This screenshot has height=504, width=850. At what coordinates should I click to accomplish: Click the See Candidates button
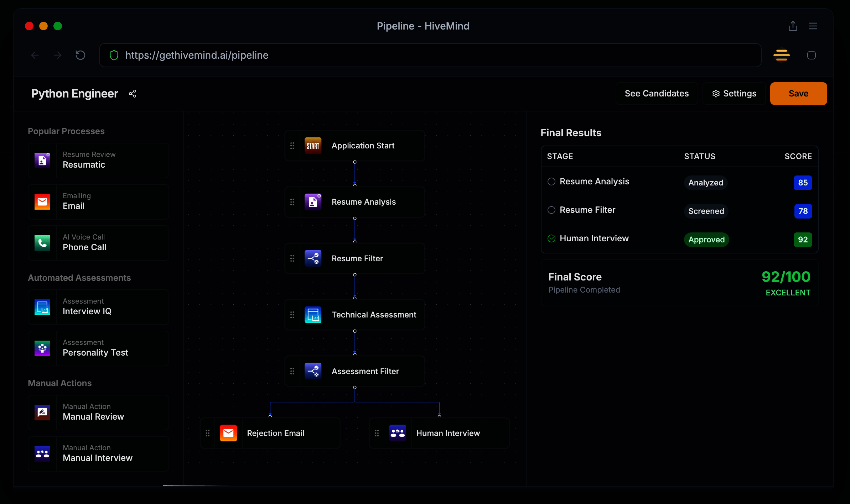pyautogui.click(x=657, y=94)
